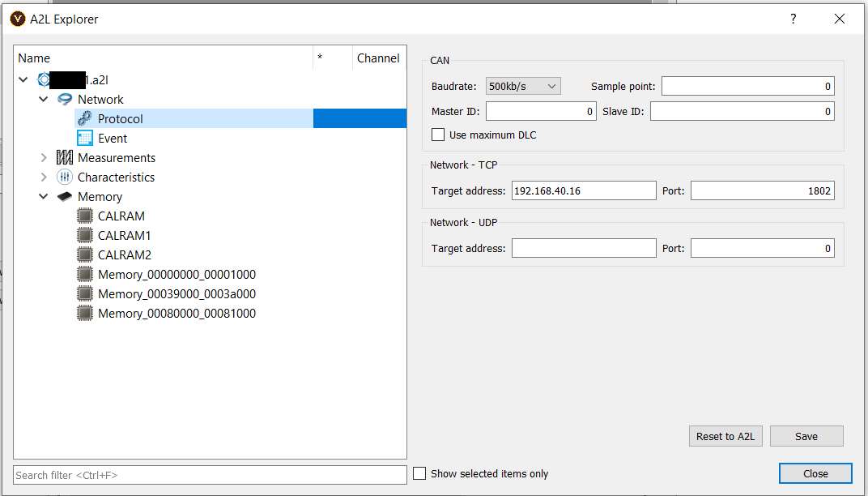Click the Memory_00039000_0003a000 chip icon
The height and width of the screenshot is (496, 868).
pyautogui.click(x=85, y=294)
